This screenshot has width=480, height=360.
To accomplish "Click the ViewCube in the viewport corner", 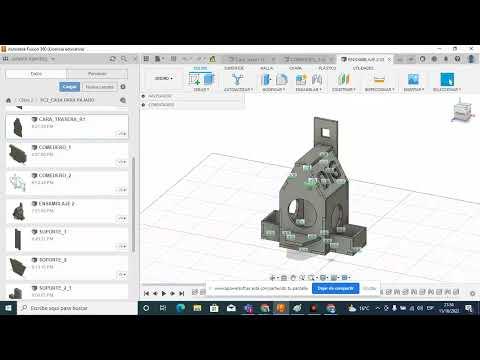I will (x=462, y=111).
